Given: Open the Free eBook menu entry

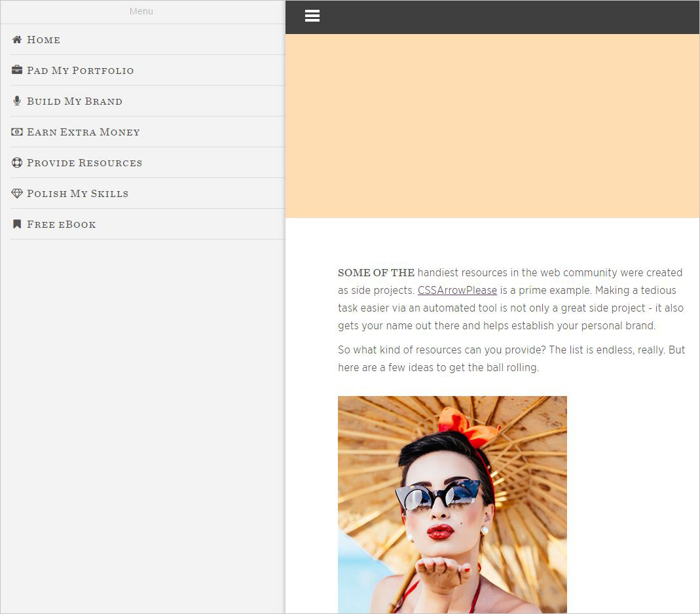Looking at the screenshot, I should click(x=147, y=225).
